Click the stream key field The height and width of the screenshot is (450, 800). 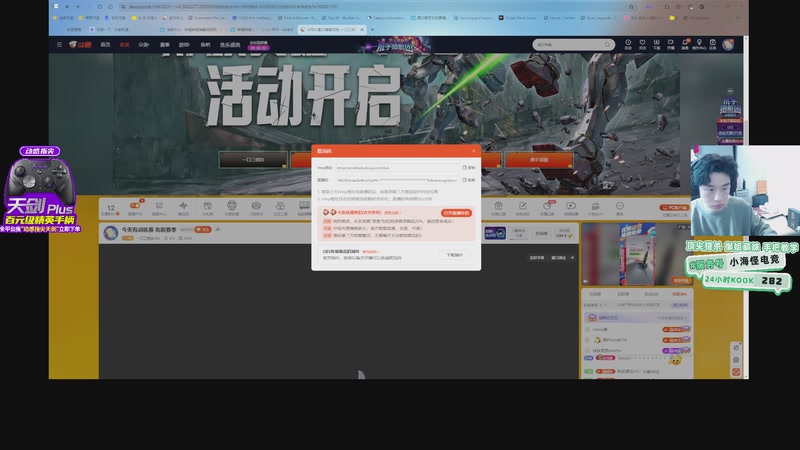pyautogui.click(x=397, y=180)
